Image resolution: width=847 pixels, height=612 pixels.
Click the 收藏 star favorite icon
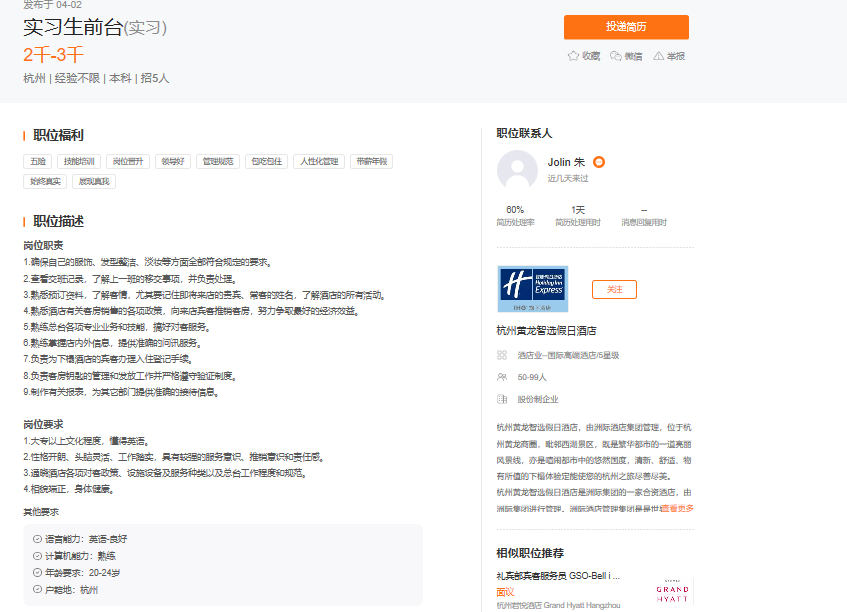pyautogui.click(x=573, y=56)
